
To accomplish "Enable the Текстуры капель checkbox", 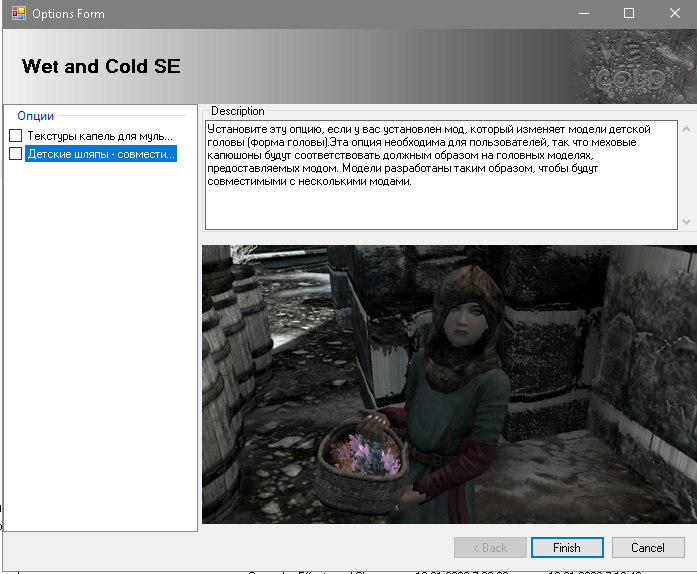I will click(15, 136).
